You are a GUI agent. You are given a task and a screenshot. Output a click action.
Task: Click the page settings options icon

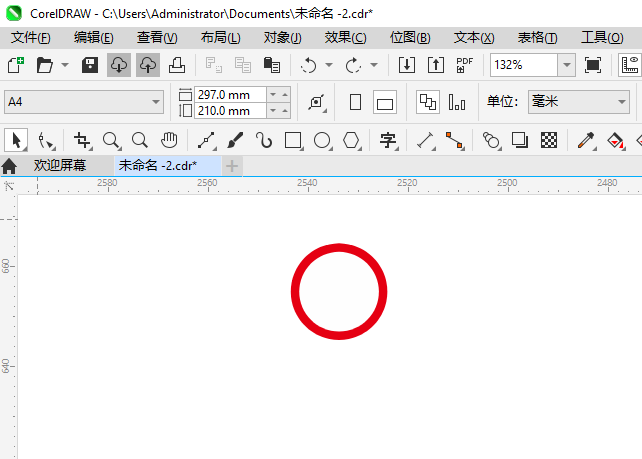click(x=316, y=102)
